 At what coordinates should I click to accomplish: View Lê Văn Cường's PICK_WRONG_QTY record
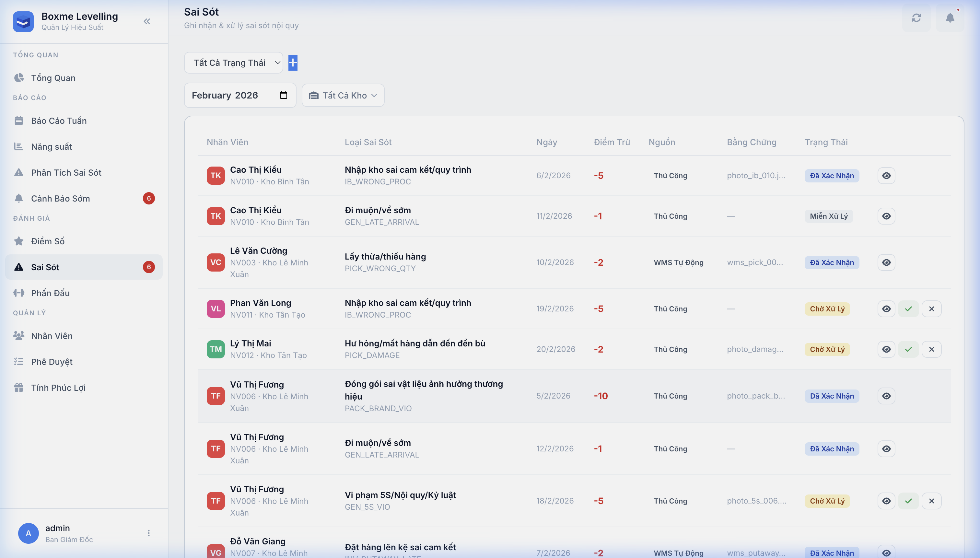[886, 262]
